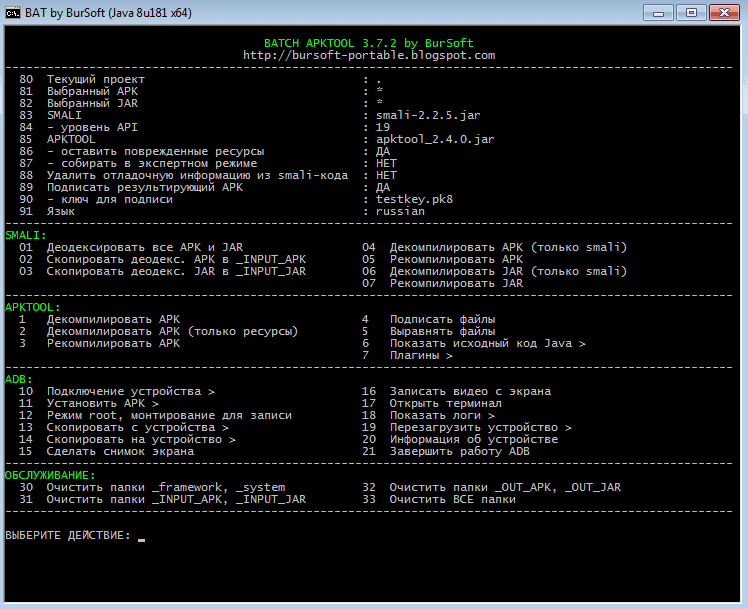Viewport: 748px width, 609px height.
Task: Click the SMALI: section heading
Action: coord(26,236)
